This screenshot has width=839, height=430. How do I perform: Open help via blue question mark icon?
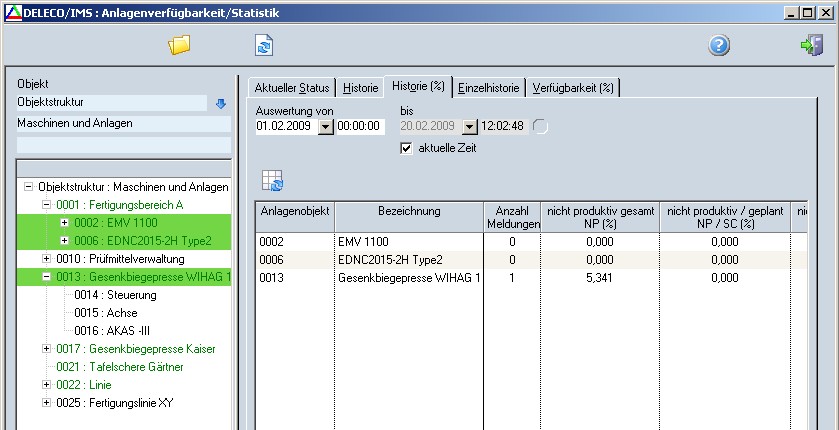(x=719, y=46)
